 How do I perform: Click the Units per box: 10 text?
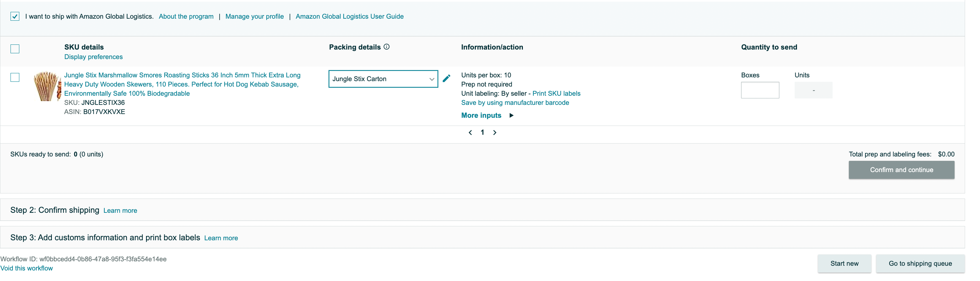pos(486,75)
